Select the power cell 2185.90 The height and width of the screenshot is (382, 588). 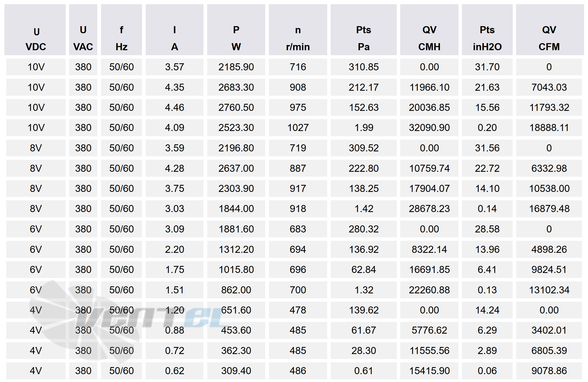[236, 67]
